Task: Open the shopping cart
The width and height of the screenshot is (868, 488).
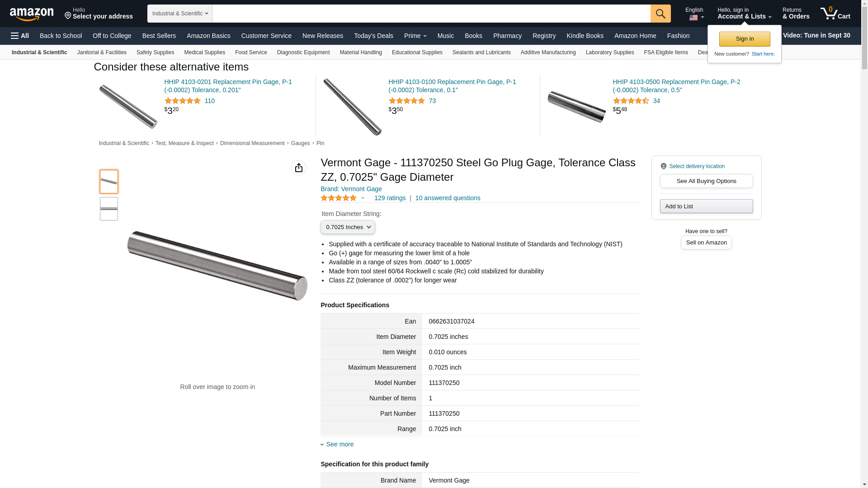Action: click(x=835, y=13)
